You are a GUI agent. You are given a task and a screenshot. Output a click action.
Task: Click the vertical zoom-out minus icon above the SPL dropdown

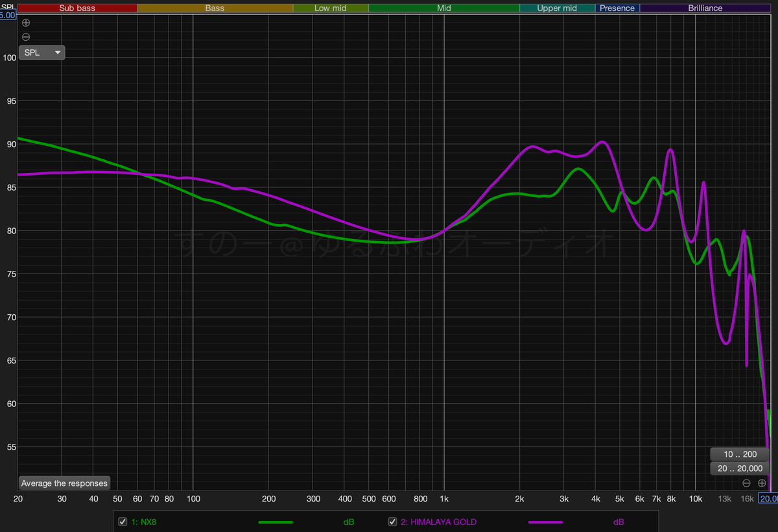pyautogui.click(x=26, y=37)
